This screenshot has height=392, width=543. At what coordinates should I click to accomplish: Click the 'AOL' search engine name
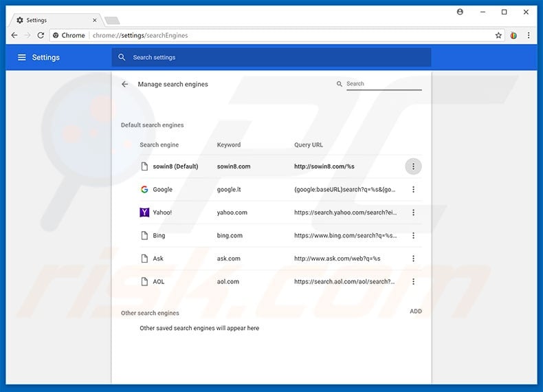[x=159, y=281]
